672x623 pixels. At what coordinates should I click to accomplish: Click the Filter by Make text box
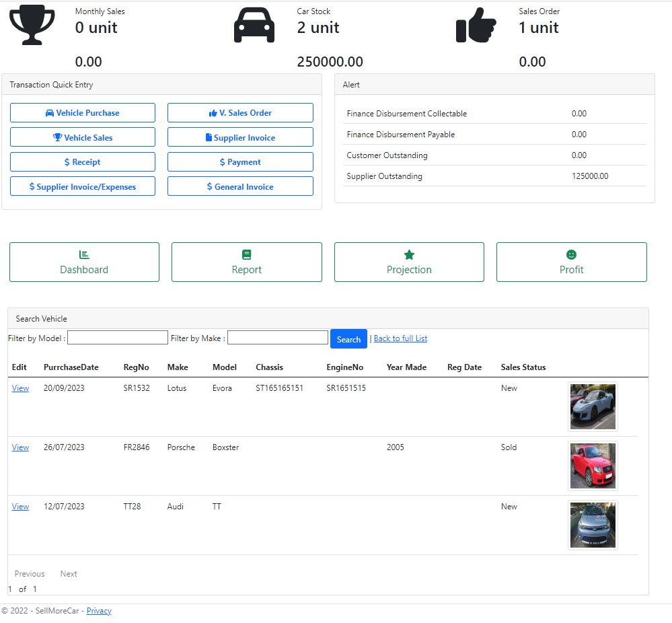tap(278, 338)
